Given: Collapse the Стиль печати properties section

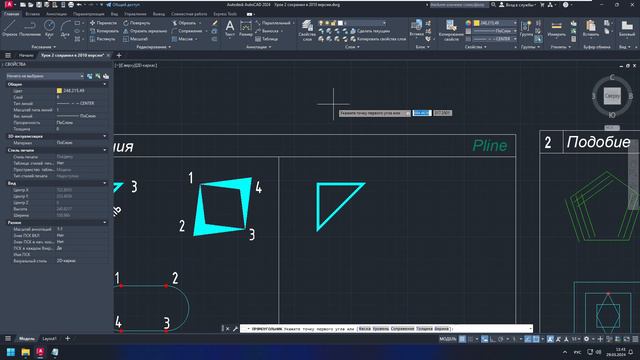Looking at the screenshot, I should click(105, 150).
